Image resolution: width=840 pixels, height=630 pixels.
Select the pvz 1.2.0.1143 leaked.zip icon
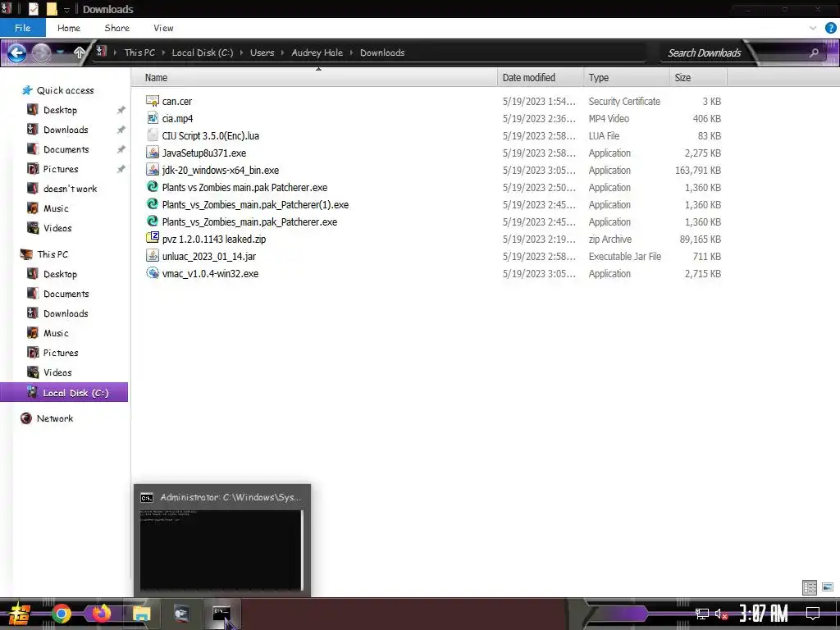[x=153, y=238]
